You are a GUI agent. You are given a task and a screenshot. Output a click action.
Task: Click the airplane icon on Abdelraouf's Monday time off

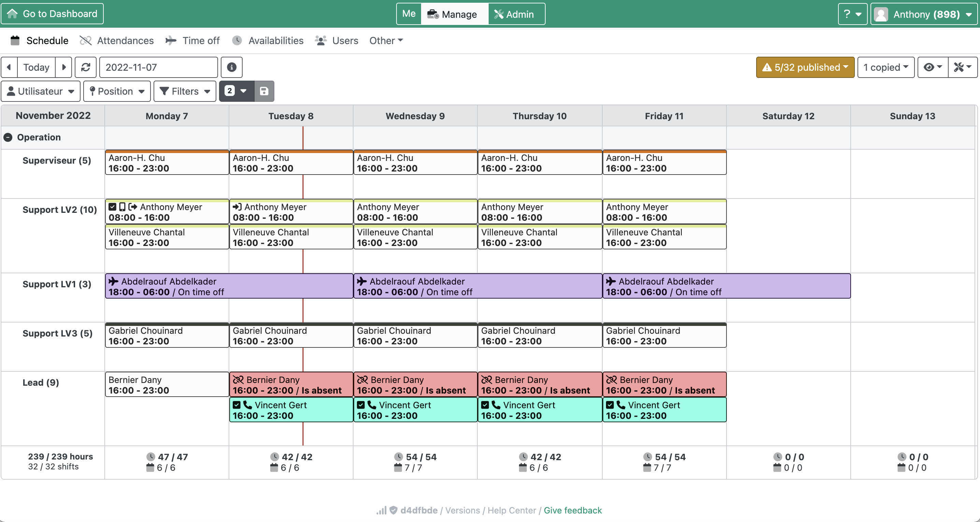pos(113,281)
